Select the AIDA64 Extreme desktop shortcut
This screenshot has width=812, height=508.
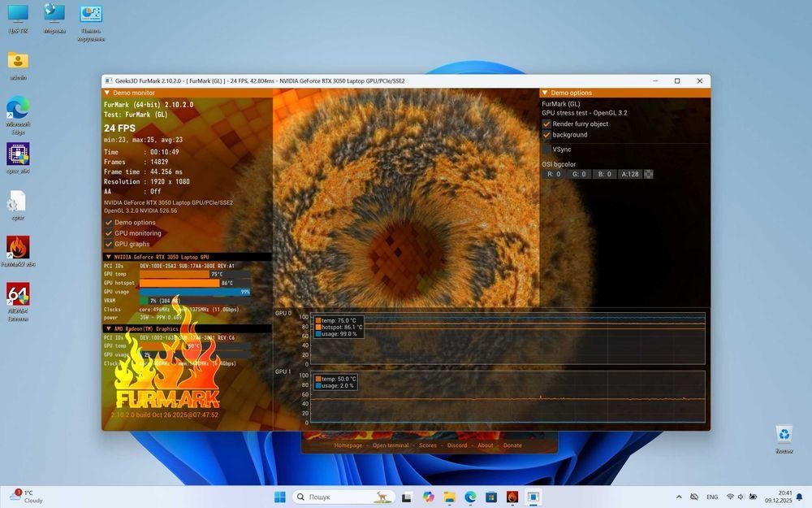point(18,302)
